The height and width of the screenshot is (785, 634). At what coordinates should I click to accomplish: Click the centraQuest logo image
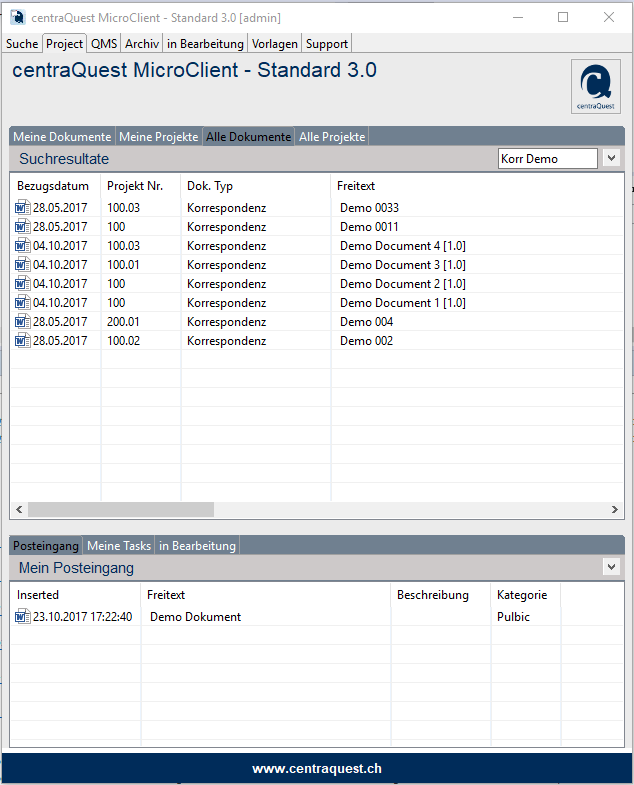[595, 87]
